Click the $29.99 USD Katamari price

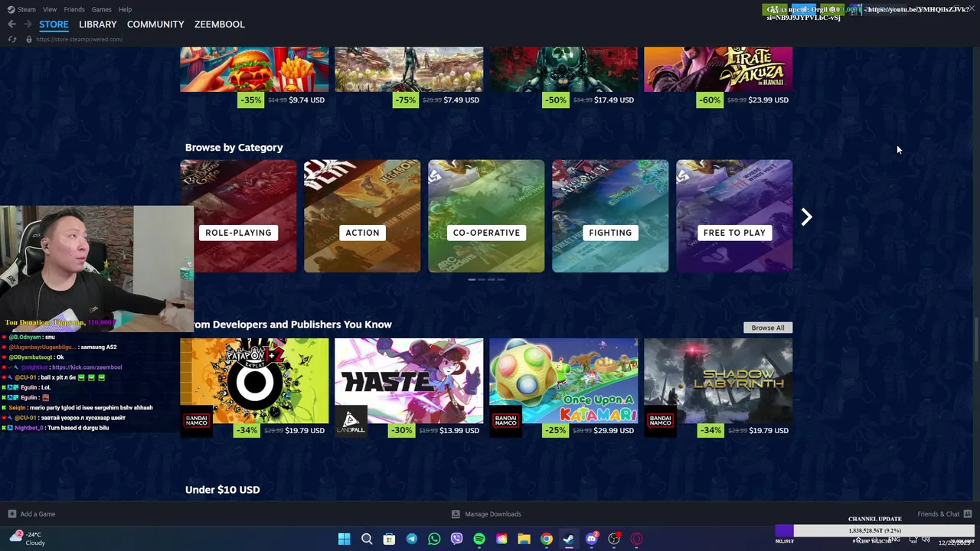click(x=614, y=430)
